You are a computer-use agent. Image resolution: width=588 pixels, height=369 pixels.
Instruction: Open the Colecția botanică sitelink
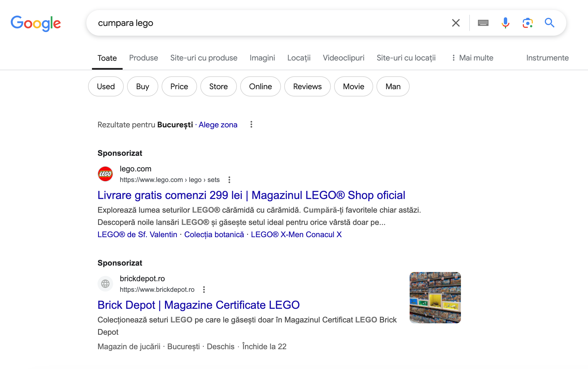click(214, 234)
